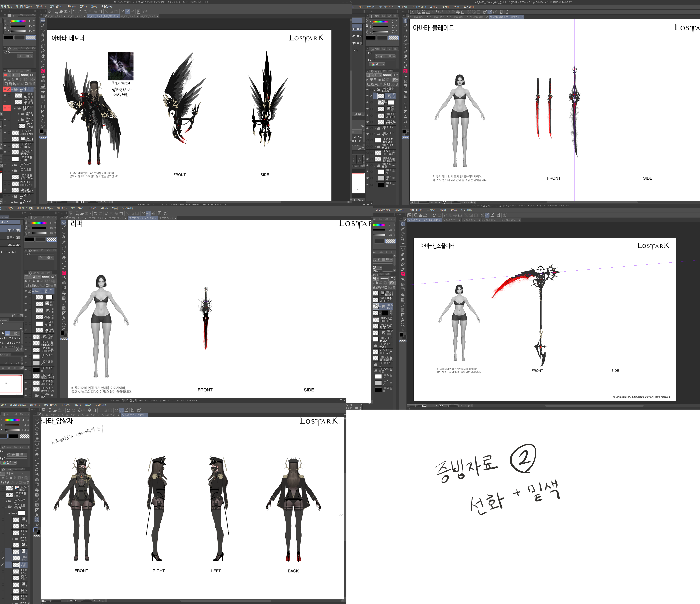
Task: Click Save icon in Blade window toolbar
Action: (428, 12)
